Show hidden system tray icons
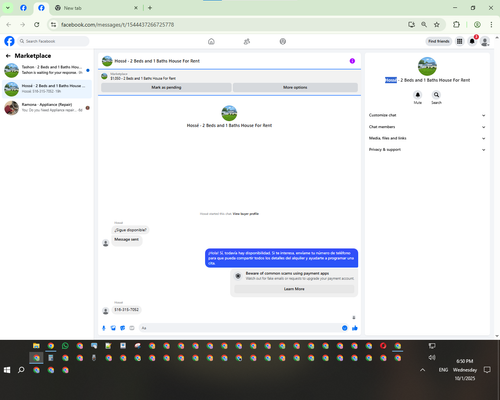 click(423, 370)
